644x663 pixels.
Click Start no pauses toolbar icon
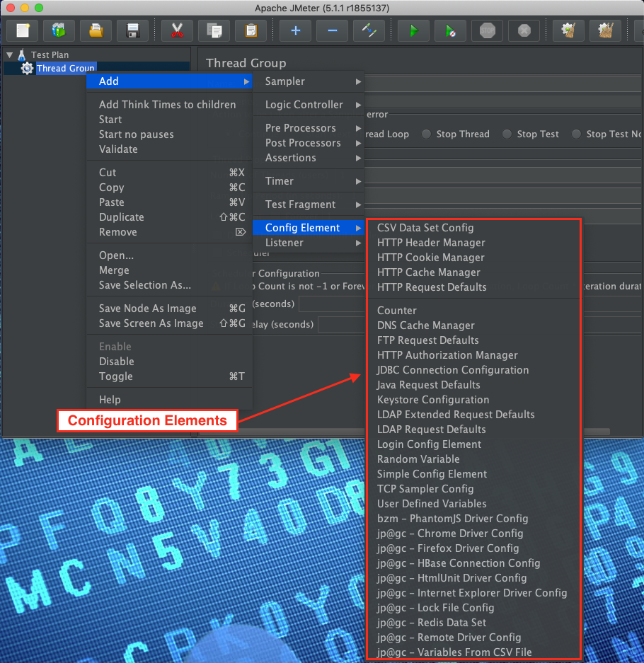tap(450, 30)
